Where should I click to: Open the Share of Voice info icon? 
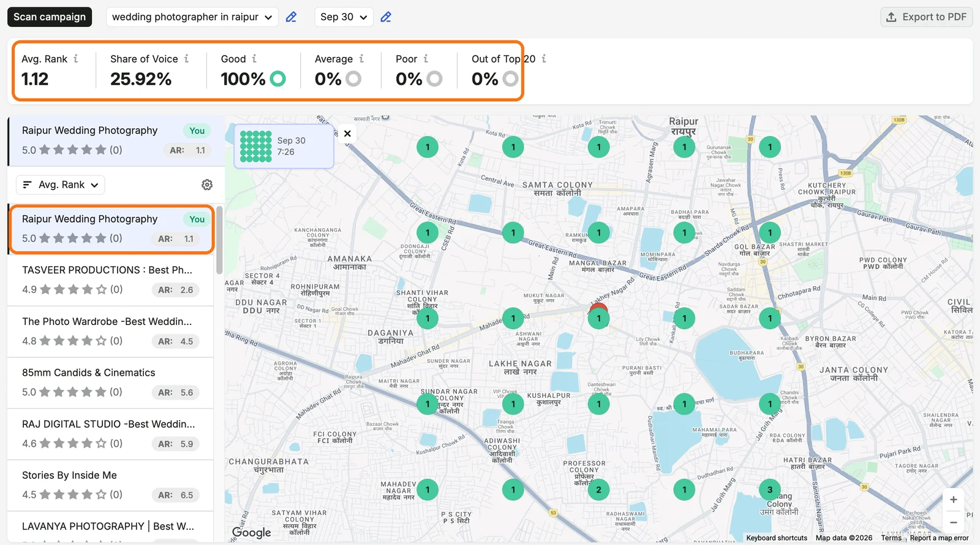(187, 59)
